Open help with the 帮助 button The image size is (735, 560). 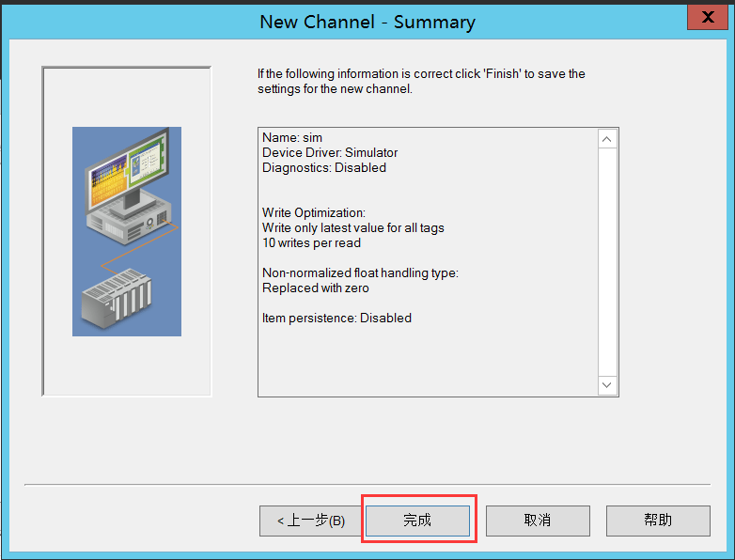[x=658, y=521]
